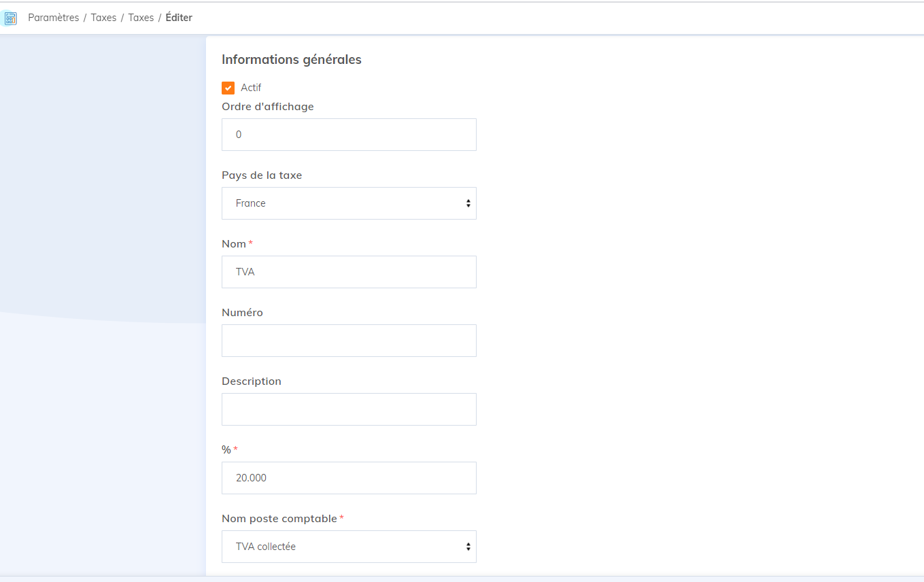
Task: Click the arrow on the France select
Action: tap(468, 203)
